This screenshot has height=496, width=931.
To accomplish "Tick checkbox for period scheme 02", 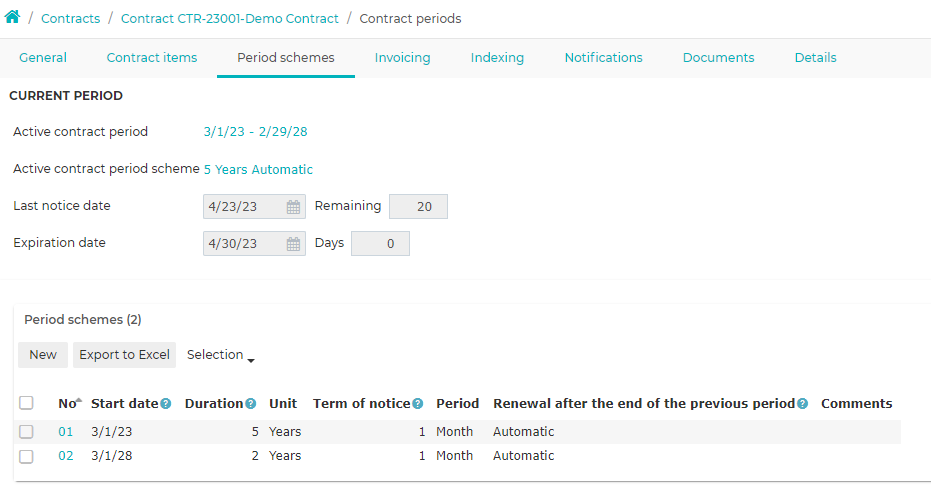I will (x=26, y=456).
